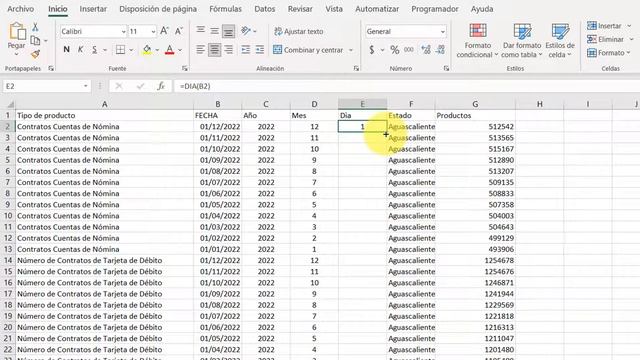Open Formato condicional menu

[x=478, y=41]
